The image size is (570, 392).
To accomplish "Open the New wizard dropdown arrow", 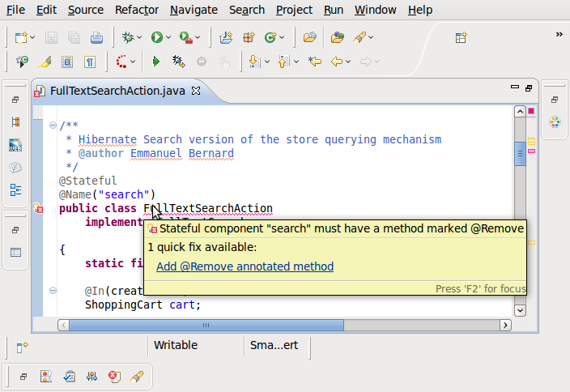I will (x=33, y=38).
